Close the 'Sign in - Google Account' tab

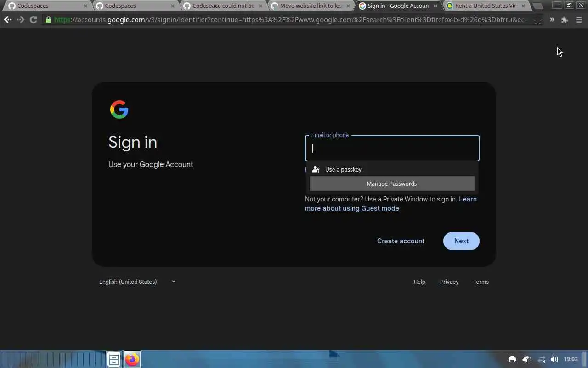(x=435, y=6)
